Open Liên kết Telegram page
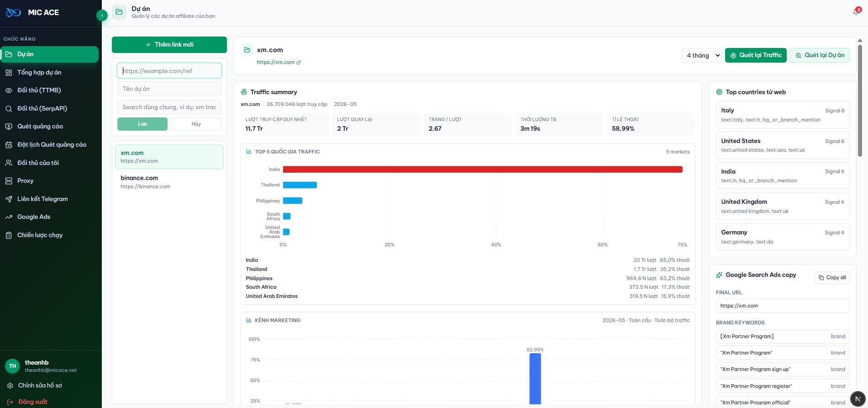The width and height of the screenshot is (868, 408). [x=49, y=199]
